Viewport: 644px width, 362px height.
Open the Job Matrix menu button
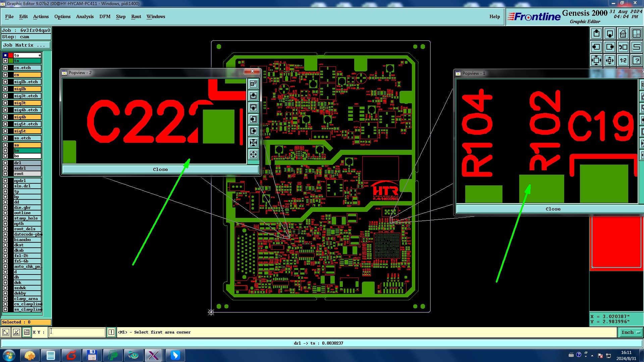pyautogui.click(x=26, y=45)
